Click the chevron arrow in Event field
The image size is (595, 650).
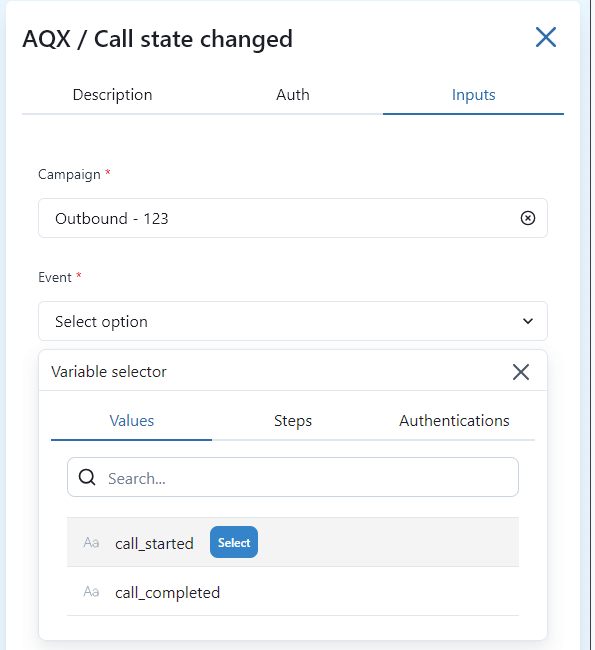pos(527,321)
